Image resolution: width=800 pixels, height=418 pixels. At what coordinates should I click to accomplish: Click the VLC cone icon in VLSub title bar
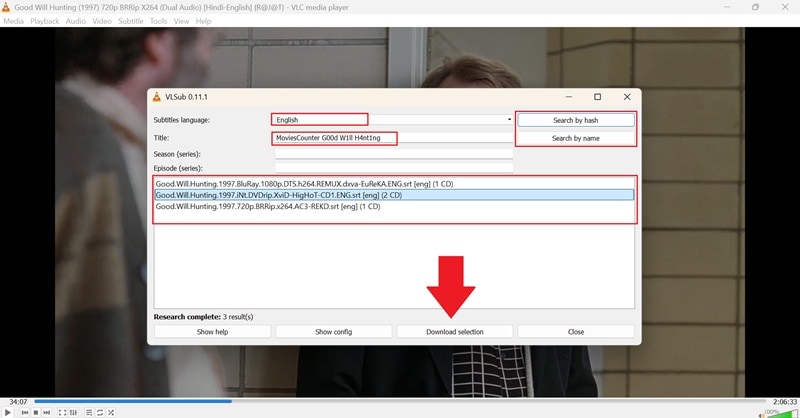(x=157, y=96)
